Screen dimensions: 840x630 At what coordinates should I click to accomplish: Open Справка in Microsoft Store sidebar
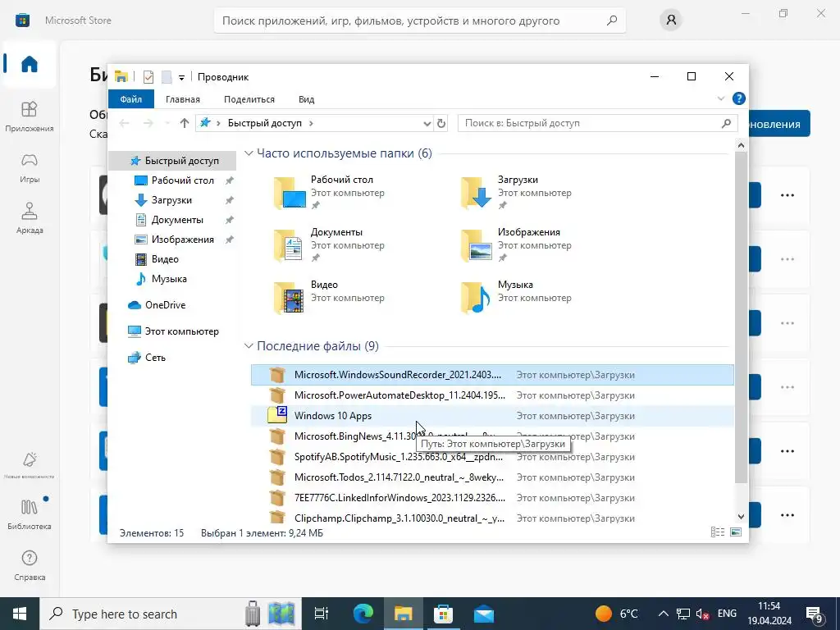click(x=30, y=565)
